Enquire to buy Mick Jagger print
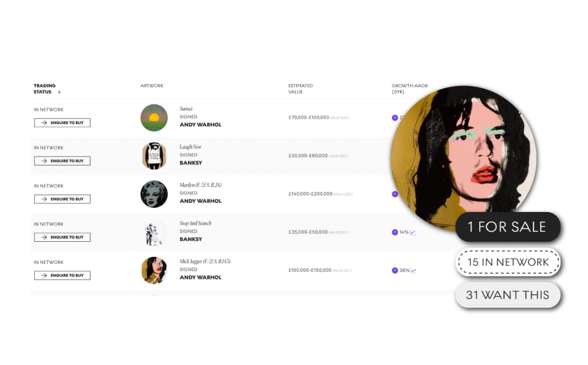588x365 pixels. 62,276
